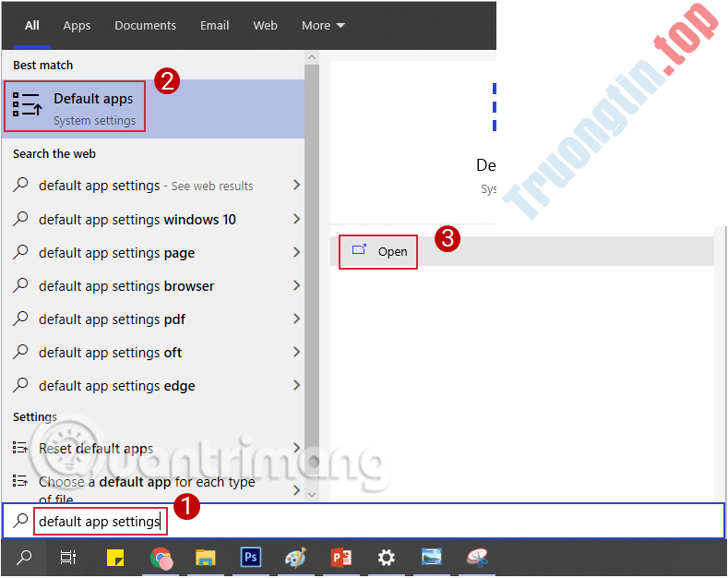
Task: Select suggestion 'default app settings page'
Action: click(153, 252)
